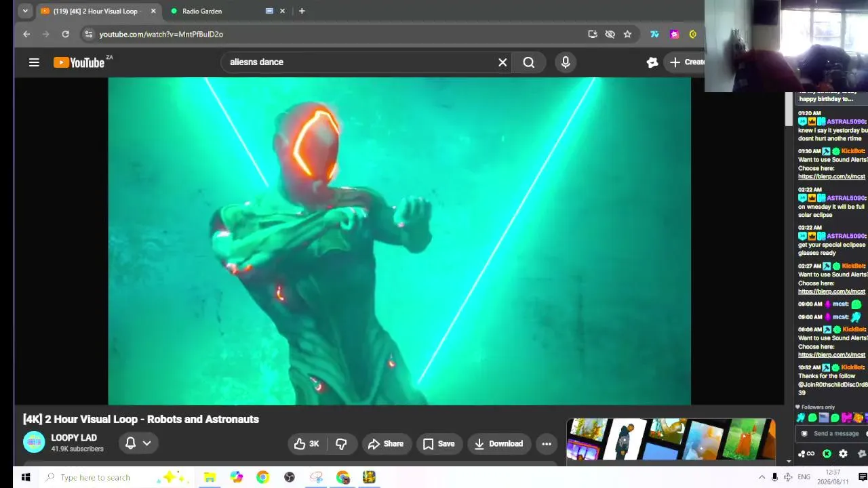Open Chrome from the taskbar
The width and height of the screenshot is (868, 488).
pyautogui.click(x=262, y=477)
